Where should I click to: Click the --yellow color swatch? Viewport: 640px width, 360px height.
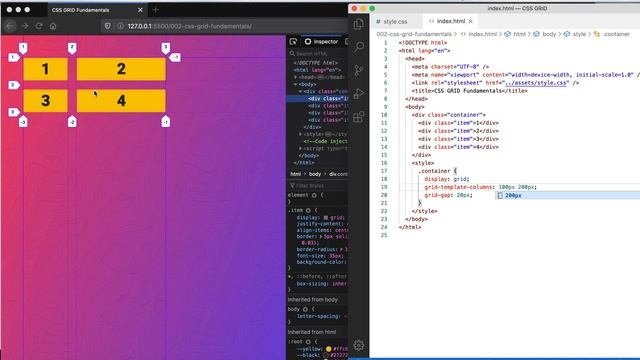(x=329, y=349)
